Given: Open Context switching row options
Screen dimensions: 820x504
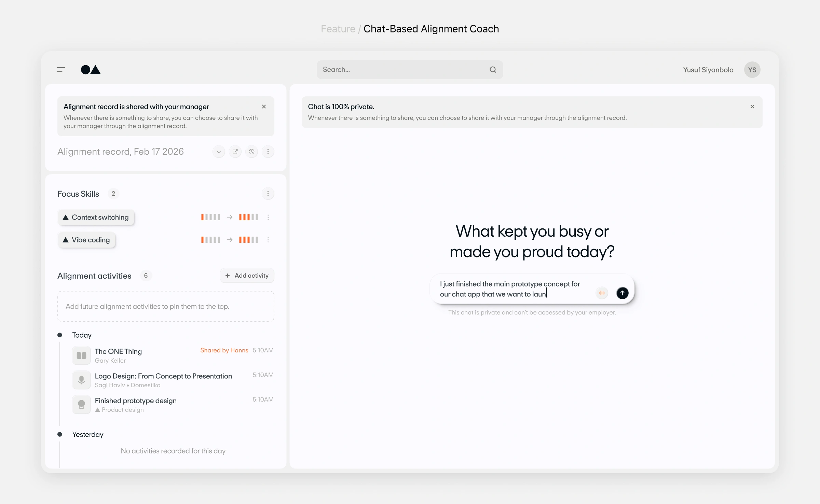Looking at the screenshot, I should pos(268,217).
